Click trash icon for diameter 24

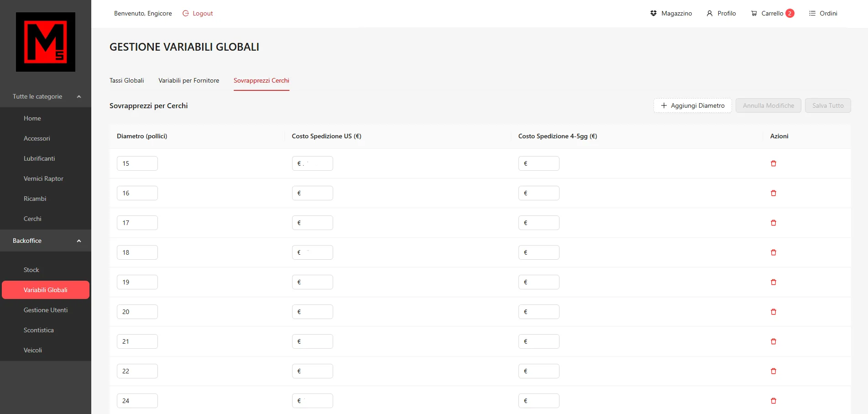(x=773, y=401)
